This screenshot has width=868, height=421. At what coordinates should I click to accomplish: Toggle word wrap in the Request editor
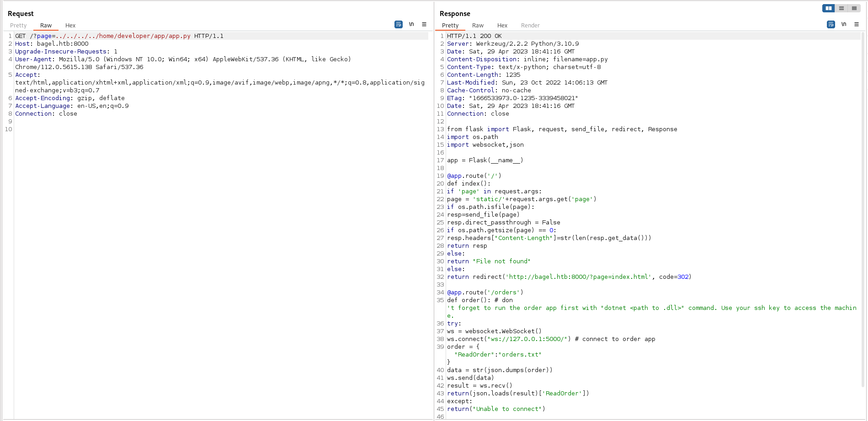399,24
